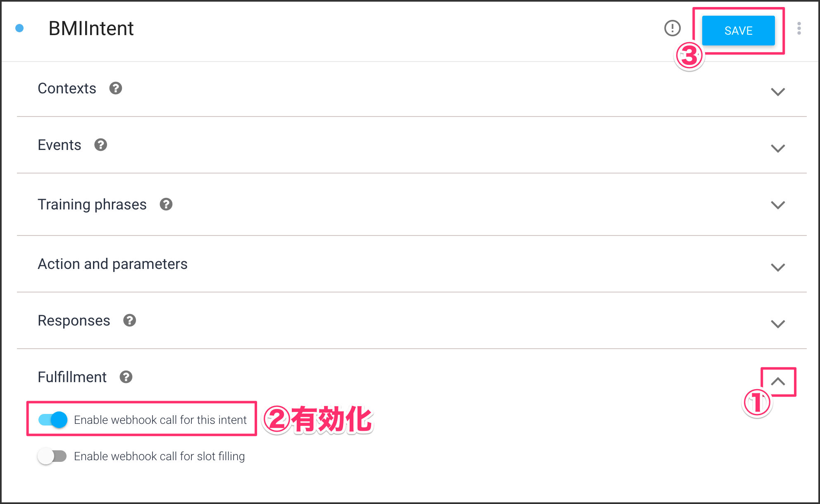Click the exclamation info icon near Save

672,29
